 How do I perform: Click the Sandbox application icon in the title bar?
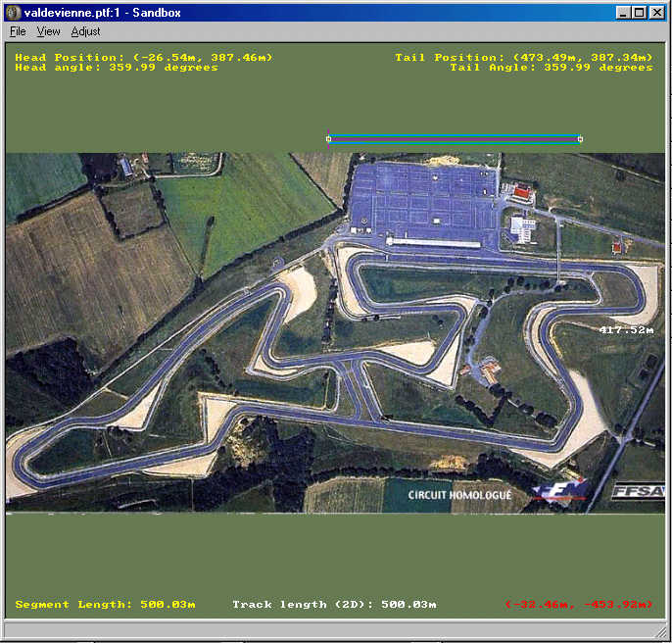[14, 13]
